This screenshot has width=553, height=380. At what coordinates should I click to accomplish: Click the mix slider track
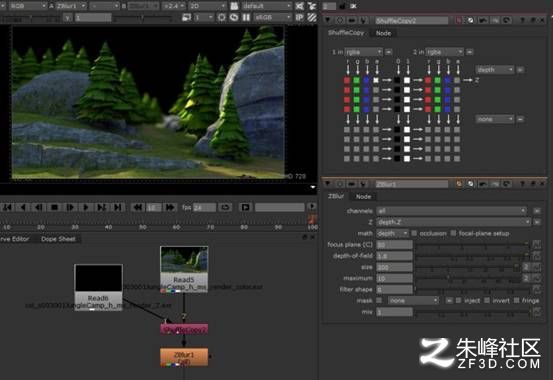473,312
